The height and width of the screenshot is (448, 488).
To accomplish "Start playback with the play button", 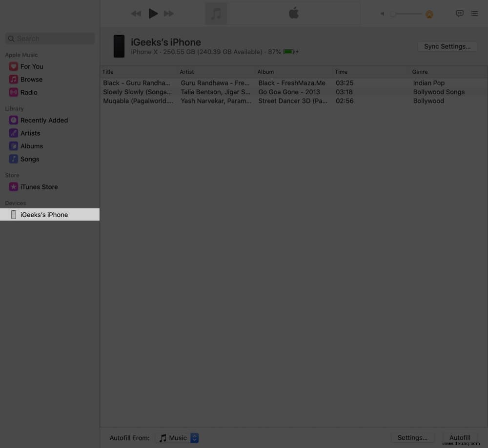I will (153, 13).
